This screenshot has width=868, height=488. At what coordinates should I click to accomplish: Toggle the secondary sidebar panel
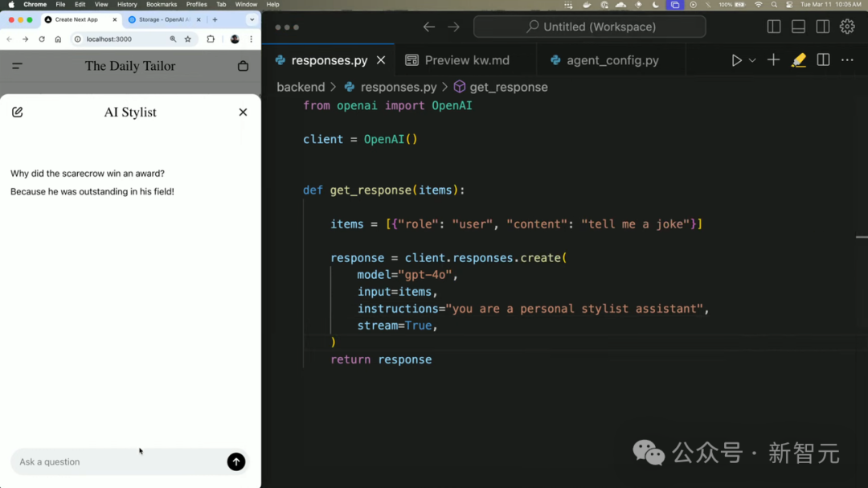(822, 26)
